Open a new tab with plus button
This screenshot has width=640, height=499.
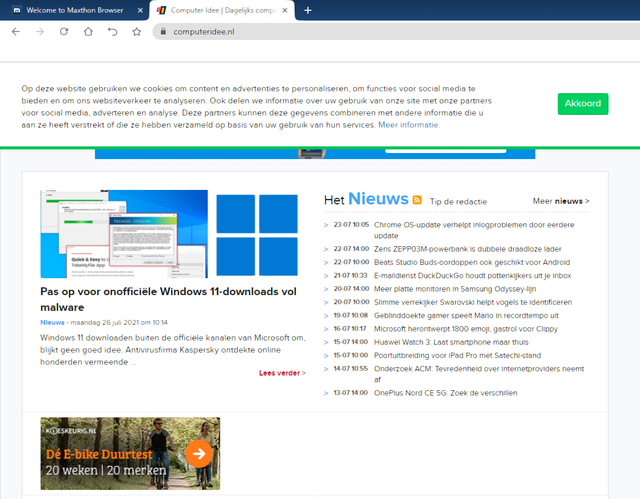pos(308,10)
